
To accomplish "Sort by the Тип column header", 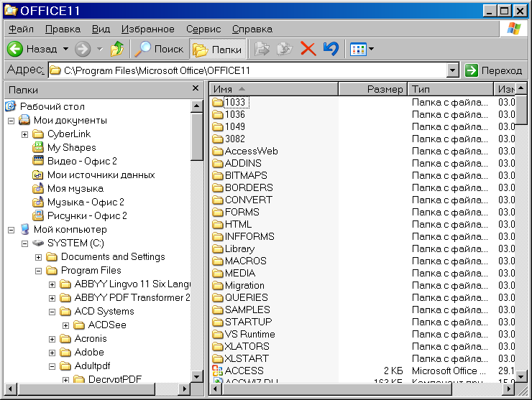I will tap(450, 89).
